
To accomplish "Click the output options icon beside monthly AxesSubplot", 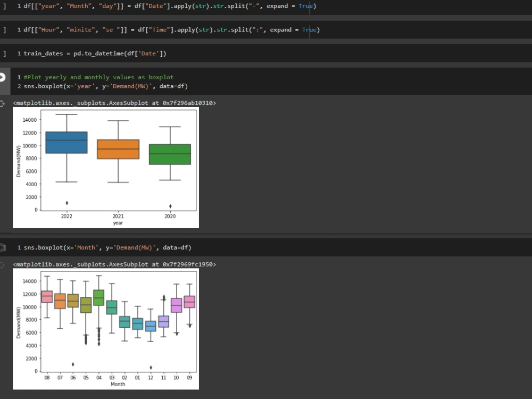I will point(4,264).
